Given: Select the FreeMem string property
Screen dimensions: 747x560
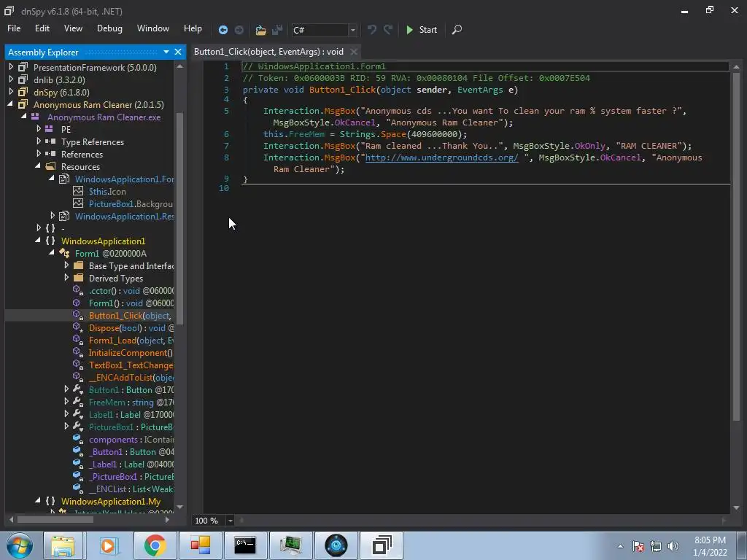Looking at the screenshot, I should pyautogui.click(x=131, y=402).
